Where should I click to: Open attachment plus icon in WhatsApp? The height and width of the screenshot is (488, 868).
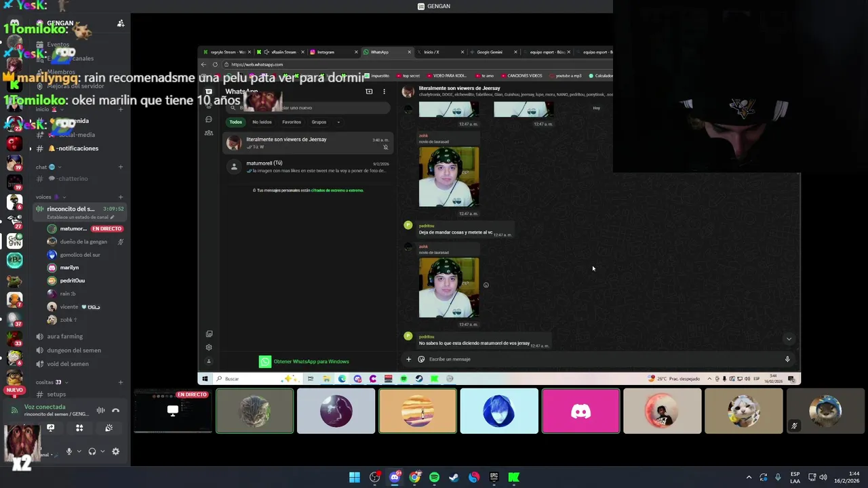tap(408, 359)
